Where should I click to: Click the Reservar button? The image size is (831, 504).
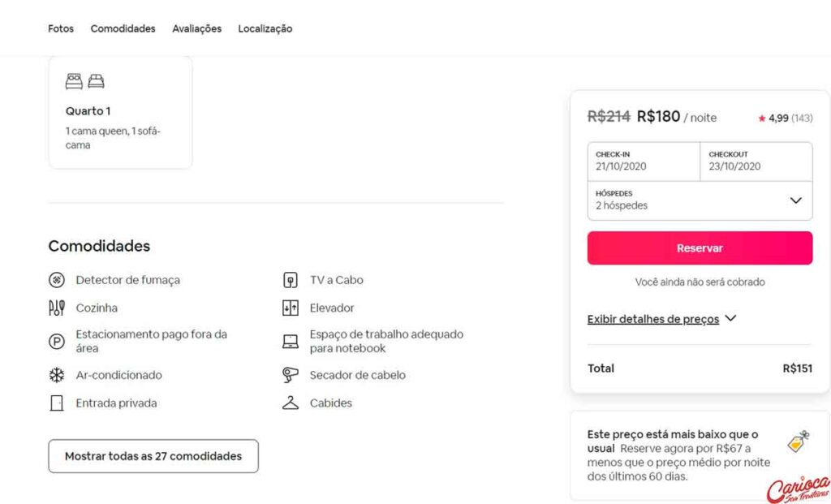click(x=700, y=248)
